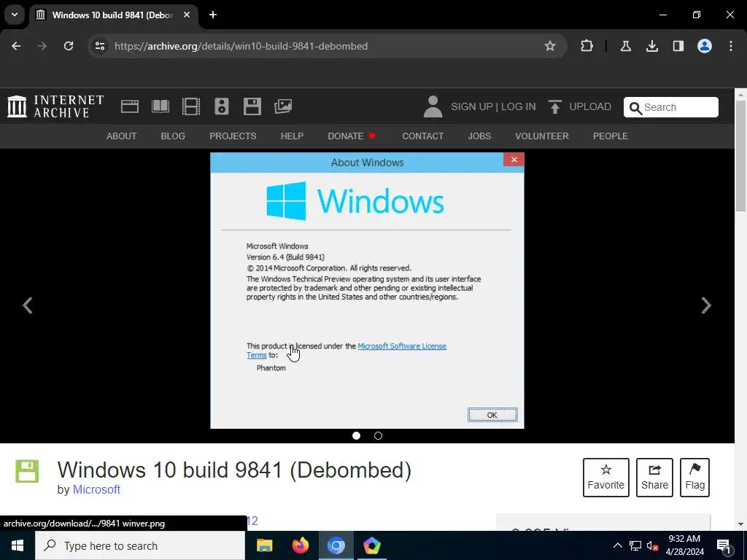Click the browser address bar URL
The width and height of the screenshot is (747, 560).
coord(241,46)
